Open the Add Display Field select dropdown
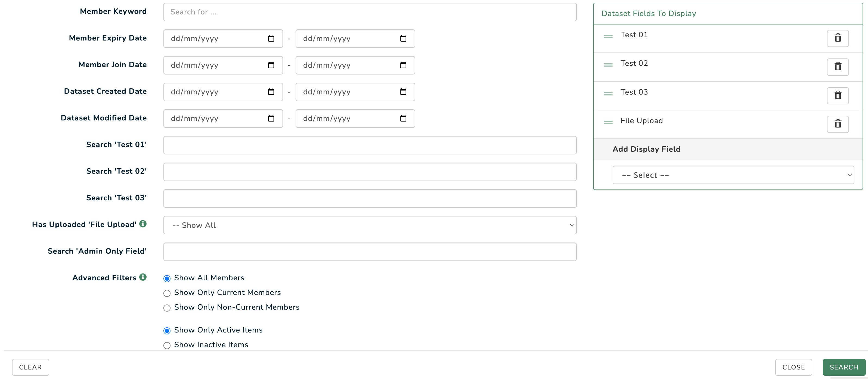The image size is (868, 379). [733, 175]
